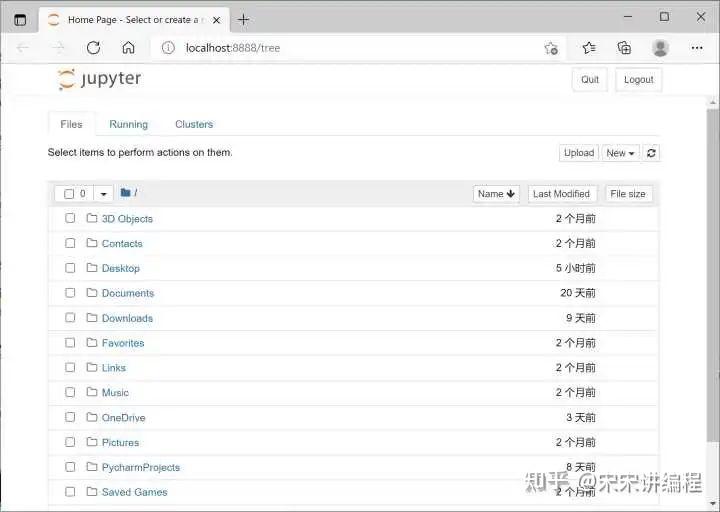Image resolution: width=720 pixels, height=512 pixels.
Task: Close the Home Page tab
Action: pyautogui.click(x=216, y=20)
